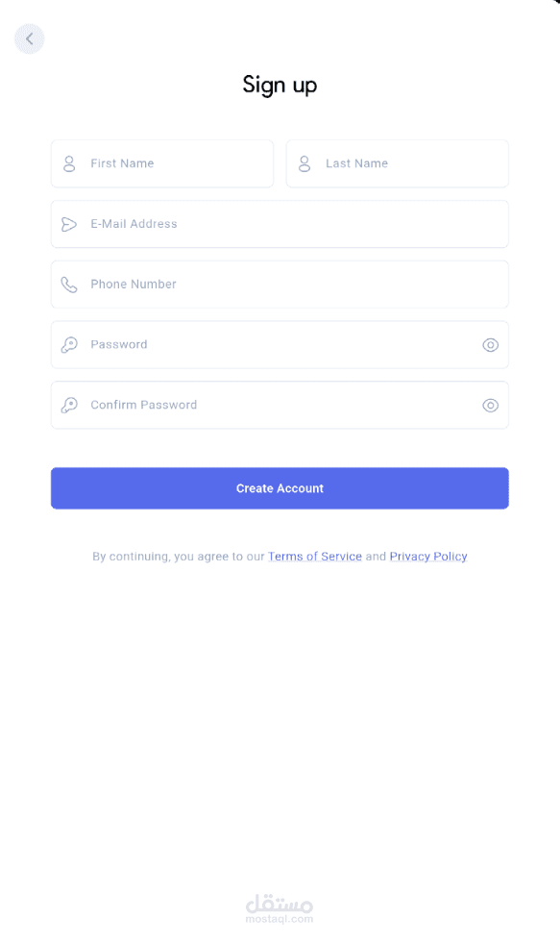The image size is (560, 944).
Task: Click the telephone handset icon
Action: (x=69, y=285)
